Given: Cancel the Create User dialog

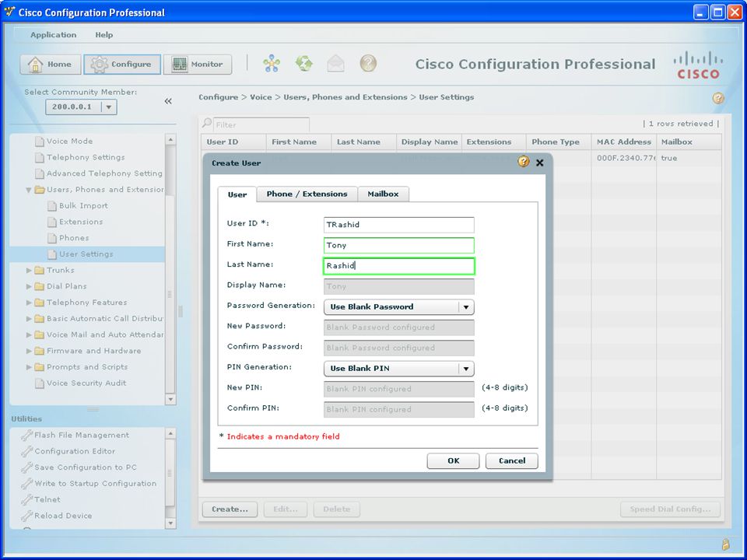Looking at the screenshot, I should pos(512,461).
